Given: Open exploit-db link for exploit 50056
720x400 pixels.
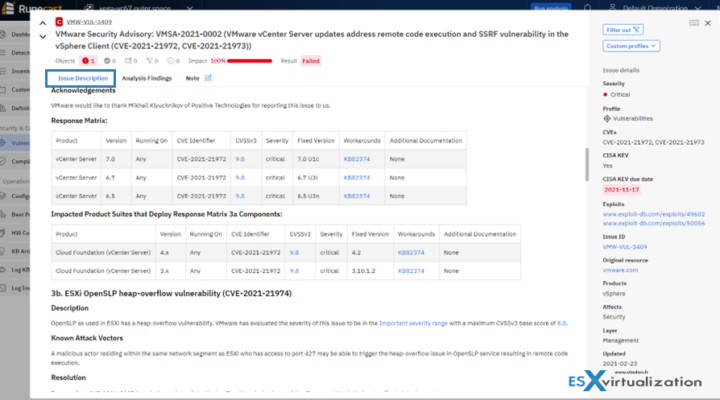Looking at the screenshot, I should point(653,223).
